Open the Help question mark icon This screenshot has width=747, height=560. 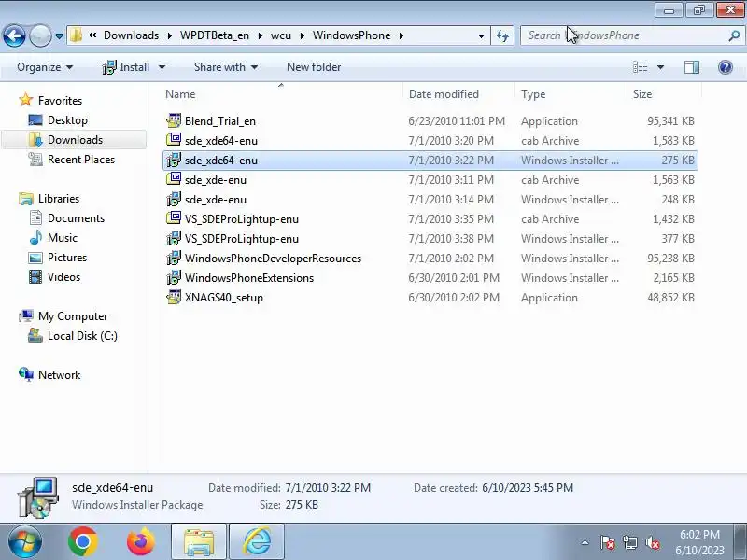(x=726, y=67)
